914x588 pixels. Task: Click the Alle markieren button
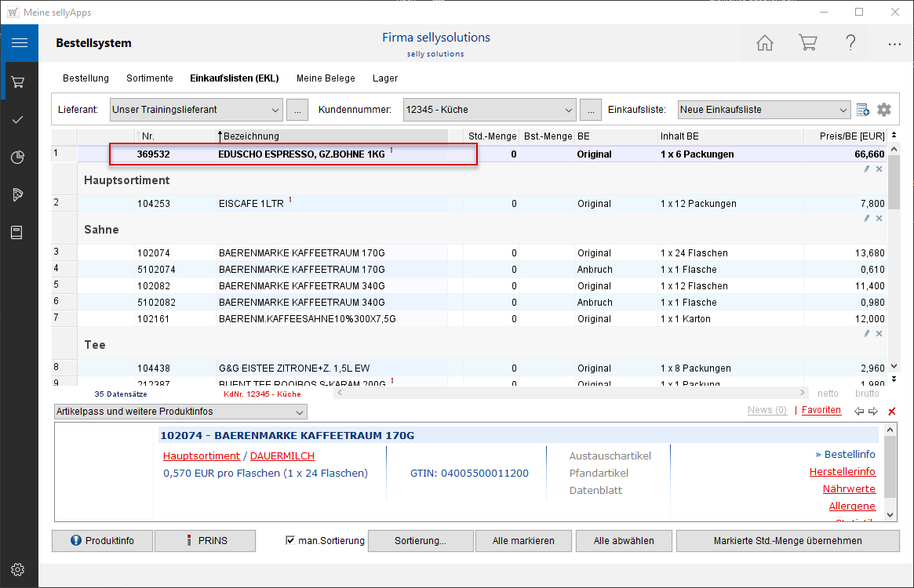[x=523, y=541]
